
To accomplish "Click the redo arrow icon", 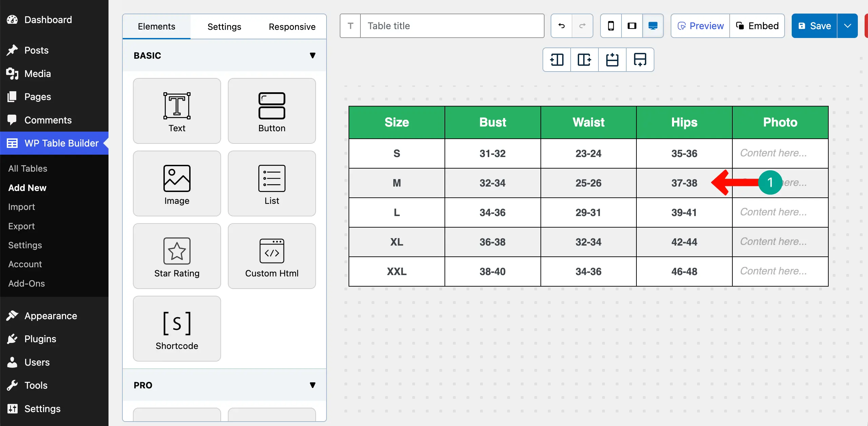I will 583,26.
